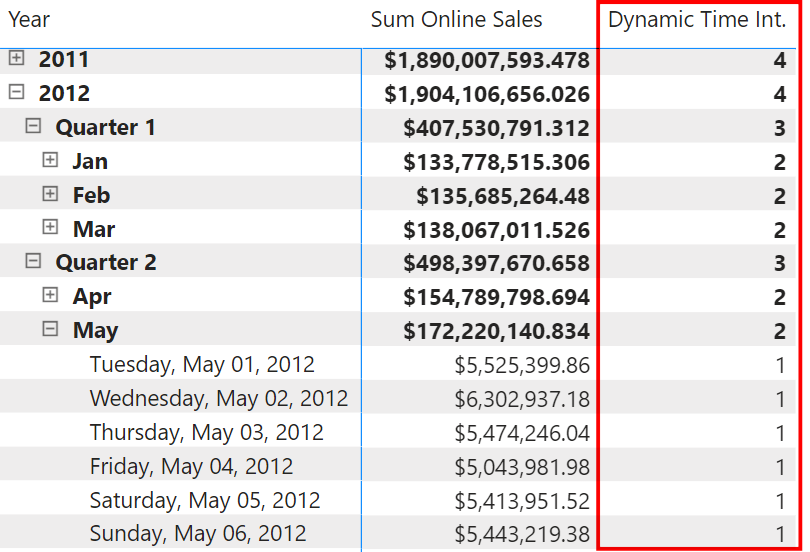
Task: Expand the Apr month row
Action: [50, 295]
